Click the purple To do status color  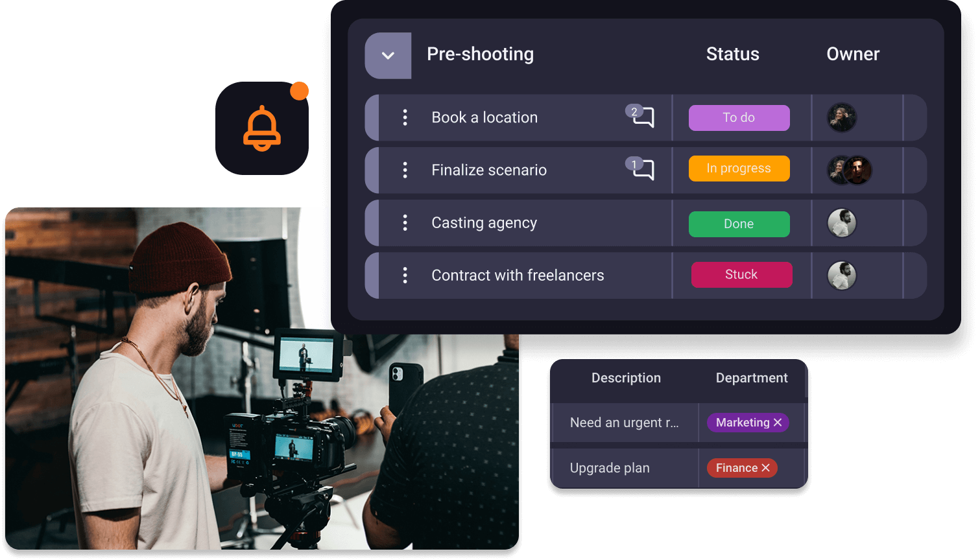click(x=739, y=117)
